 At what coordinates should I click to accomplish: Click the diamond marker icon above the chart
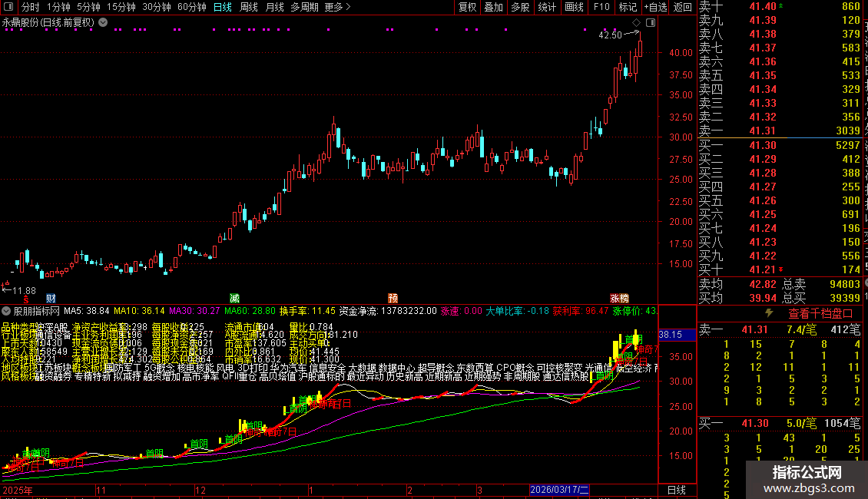pos(636,23)
